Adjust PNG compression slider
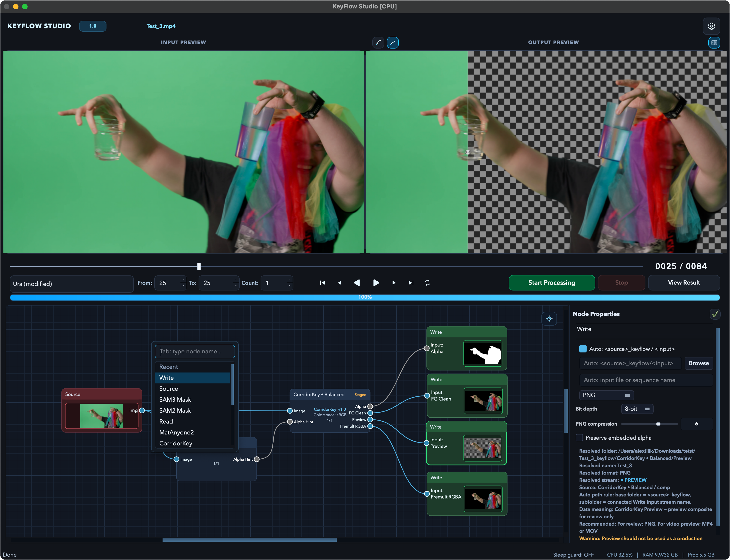Screen dimensions: 730x560 pyautogui.click(x=649, y=424)
